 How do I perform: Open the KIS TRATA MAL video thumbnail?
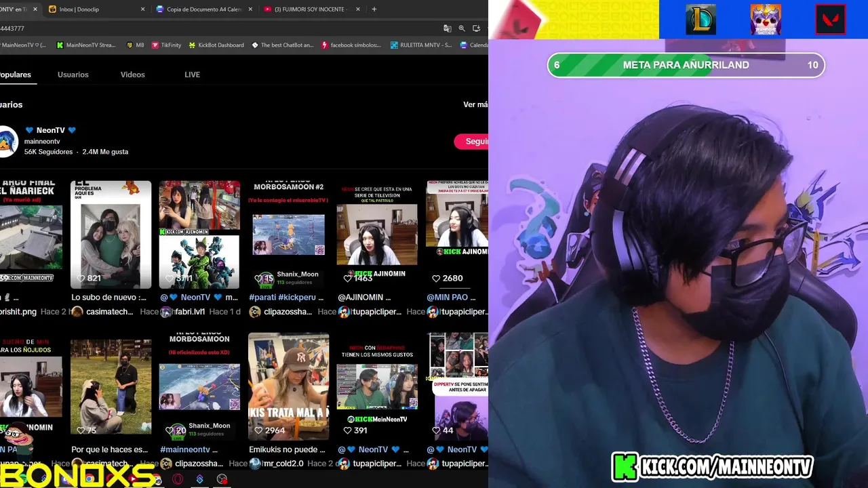coord(288,386)
